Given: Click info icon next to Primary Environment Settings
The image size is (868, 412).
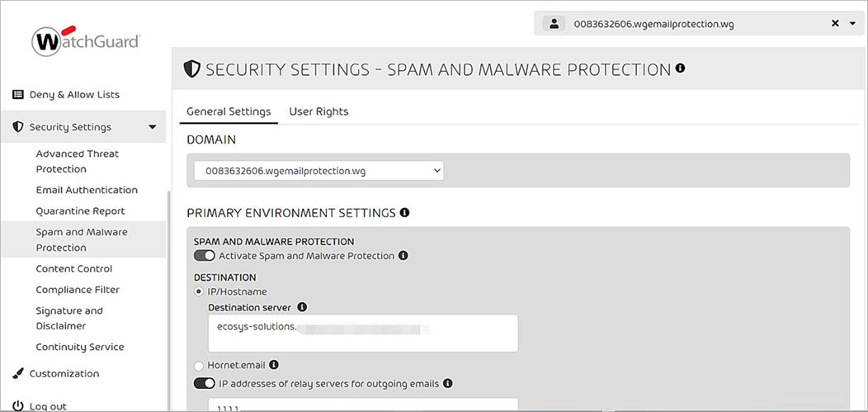Looking at the screenshot, I should pyautogui.click(x=404, y=213).
